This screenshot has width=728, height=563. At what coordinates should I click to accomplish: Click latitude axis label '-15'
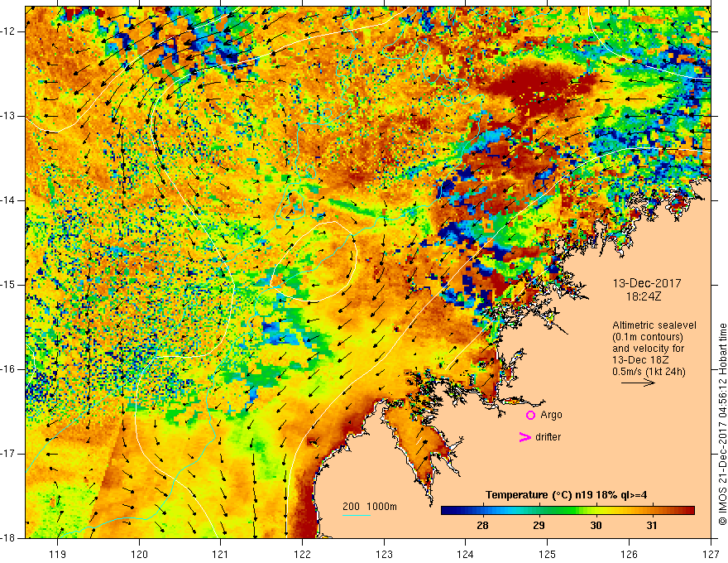click(x=9, y=285)
